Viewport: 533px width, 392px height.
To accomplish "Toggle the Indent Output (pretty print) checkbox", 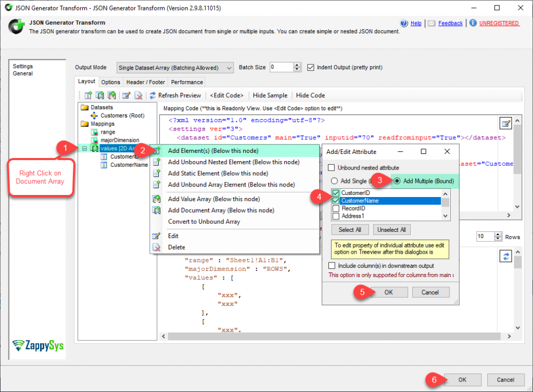I will [x=310, y=67].
